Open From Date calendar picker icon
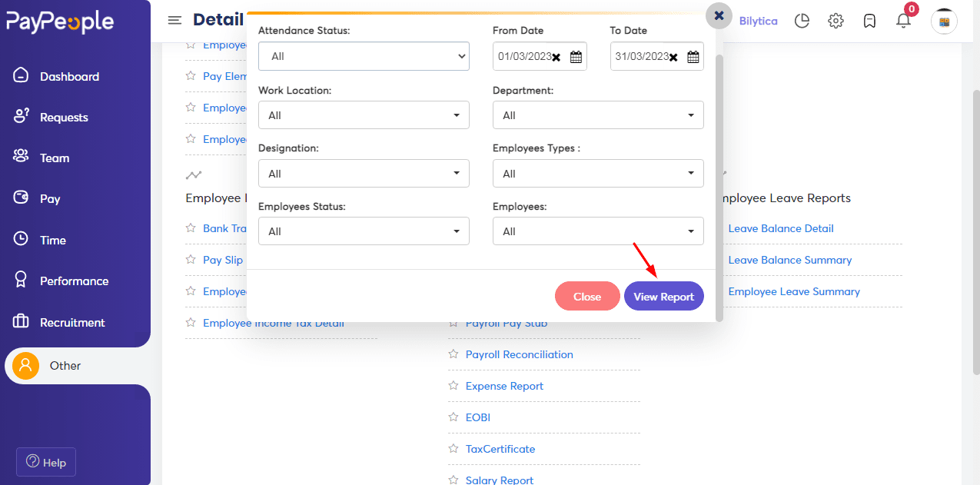The image size is (980, 485). pos(576,57)
